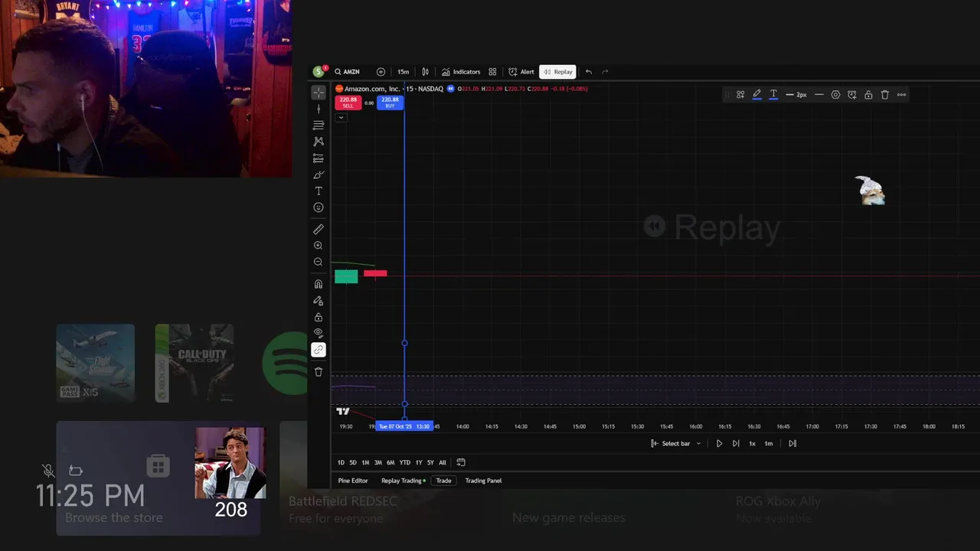Toggle magnet mode for drawings
Image resolution: width=980 pixels, height=551 pixels.
(318, 284)
